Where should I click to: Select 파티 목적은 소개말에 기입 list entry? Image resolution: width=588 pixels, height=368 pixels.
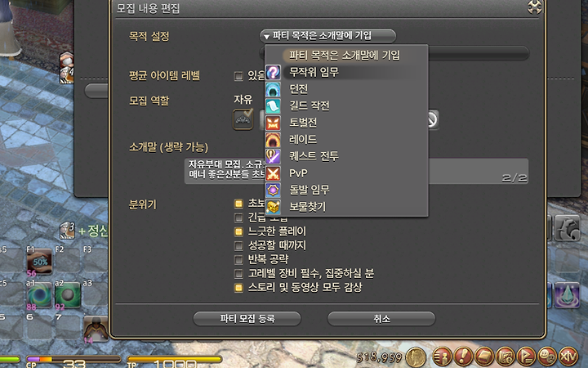point(346,56)
